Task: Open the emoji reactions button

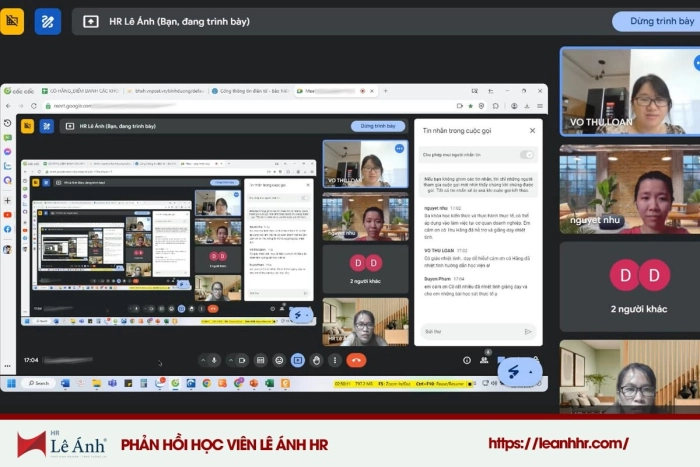Action: pos(279,360)
